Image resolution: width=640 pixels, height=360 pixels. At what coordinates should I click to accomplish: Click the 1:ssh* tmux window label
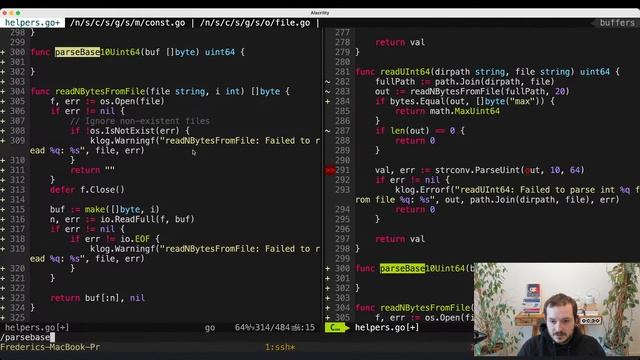(x=280, y=347)
